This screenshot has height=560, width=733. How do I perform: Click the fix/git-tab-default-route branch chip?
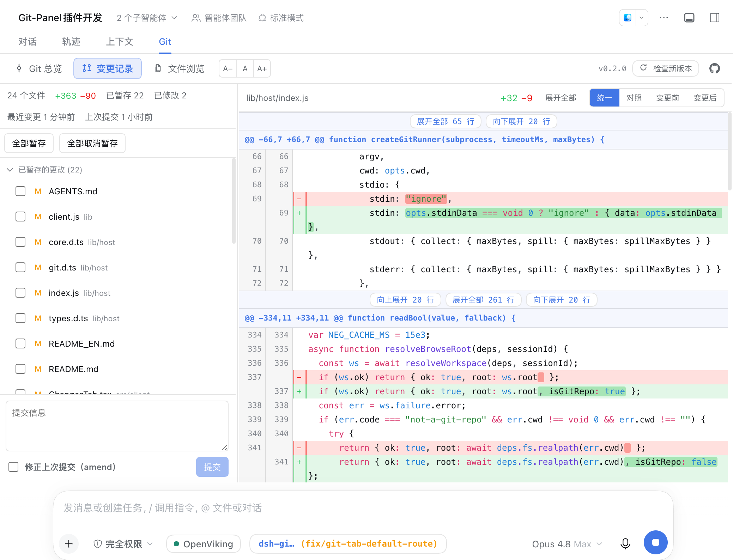(x=348, y=544)
